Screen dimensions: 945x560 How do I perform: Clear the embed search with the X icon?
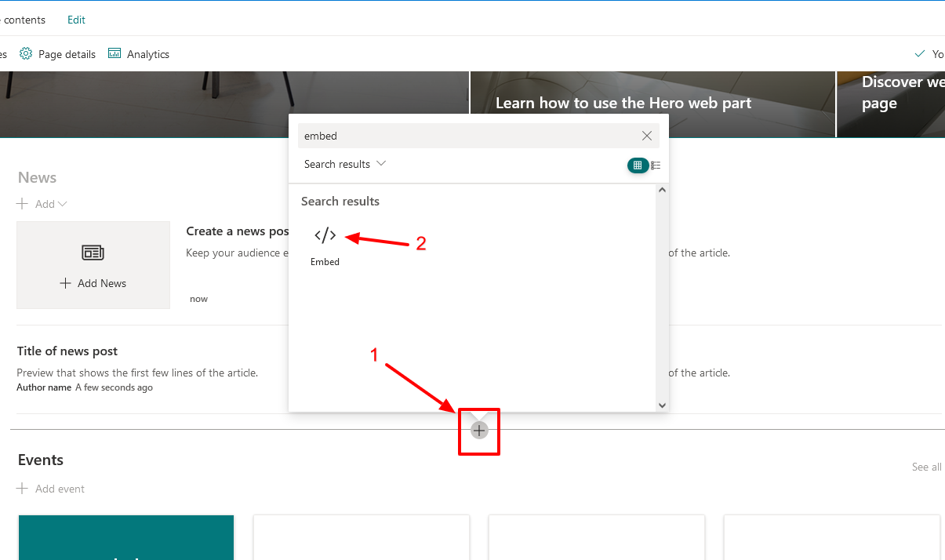[646, 135]
